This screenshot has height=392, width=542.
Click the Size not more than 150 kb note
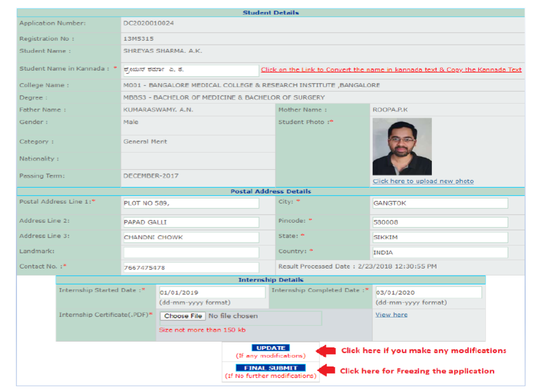(x=202, y=330)
